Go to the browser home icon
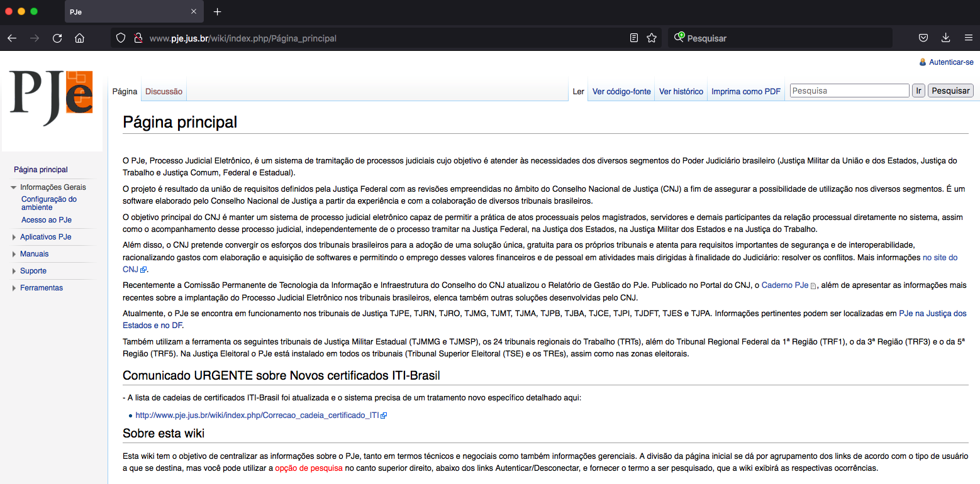This screenshot has width=980, height=484. click(x=79, y=38)
